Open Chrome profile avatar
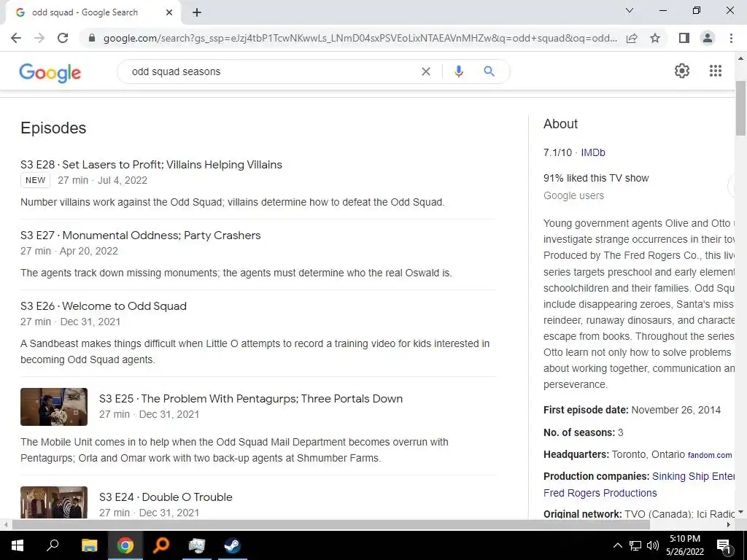 tap(708, 38)
